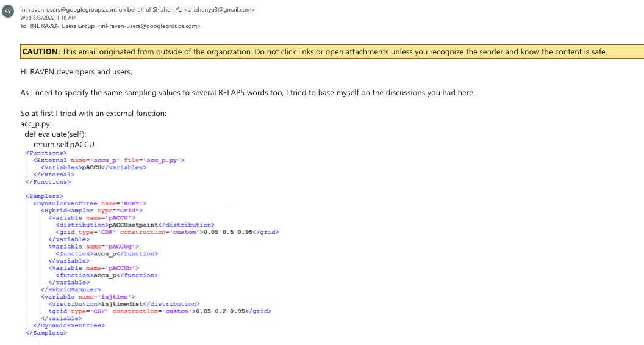
Task: Click opening <Samplers> tag
Action: pos(45,196)
